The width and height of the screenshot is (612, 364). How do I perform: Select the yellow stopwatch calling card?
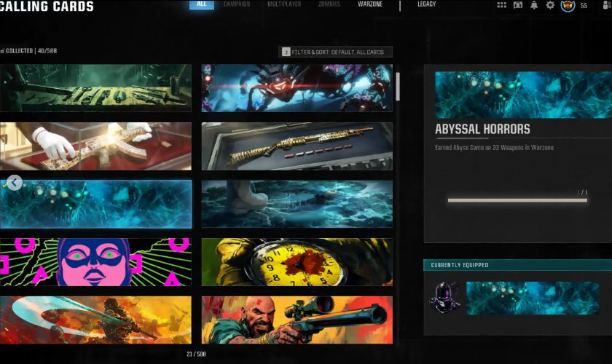(297, 262)
